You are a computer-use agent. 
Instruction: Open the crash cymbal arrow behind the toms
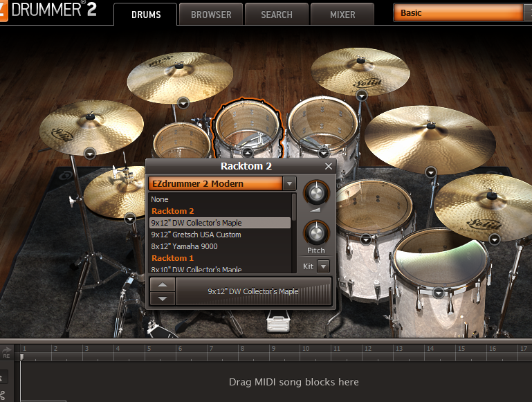coord(183,102)
